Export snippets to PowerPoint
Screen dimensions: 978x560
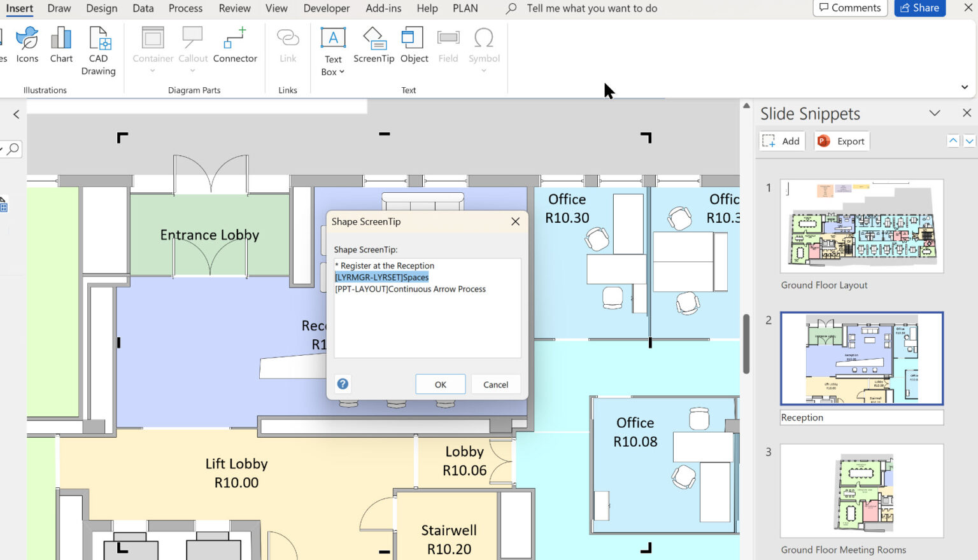tap(841, 141)
